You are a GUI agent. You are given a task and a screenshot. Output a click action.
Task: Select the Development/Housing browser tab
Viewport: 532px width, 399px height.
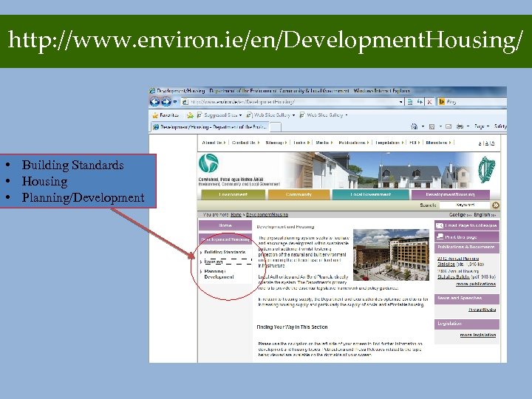pyautogui.click(x=209, y=127)
